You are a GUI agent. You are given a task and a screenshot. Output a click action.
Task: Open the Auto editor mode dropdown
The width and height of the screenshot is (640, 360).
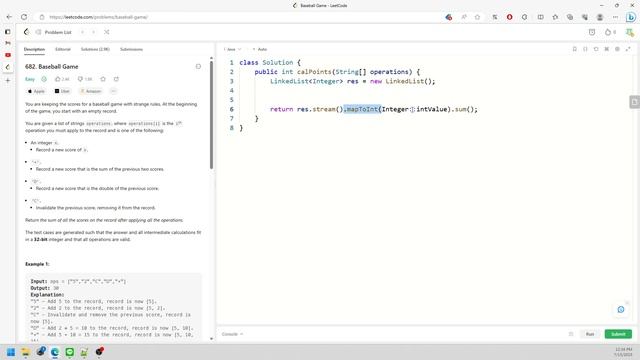pos(260,49)
